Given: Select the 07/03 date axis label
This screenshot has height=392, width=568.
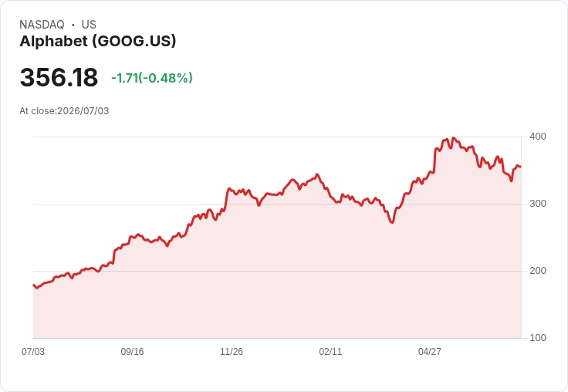Looking at the screenshot, I should pos(33,352).
